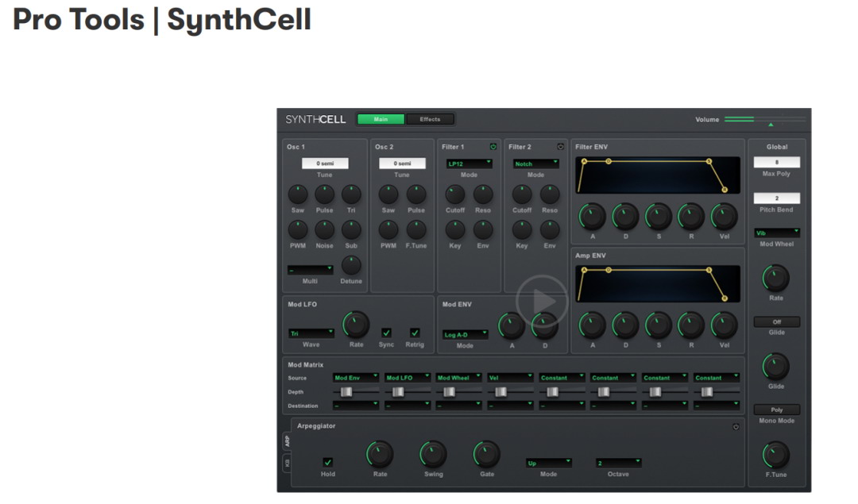
Task: Click the Osc 1 Tri knob
Action: 351,194
